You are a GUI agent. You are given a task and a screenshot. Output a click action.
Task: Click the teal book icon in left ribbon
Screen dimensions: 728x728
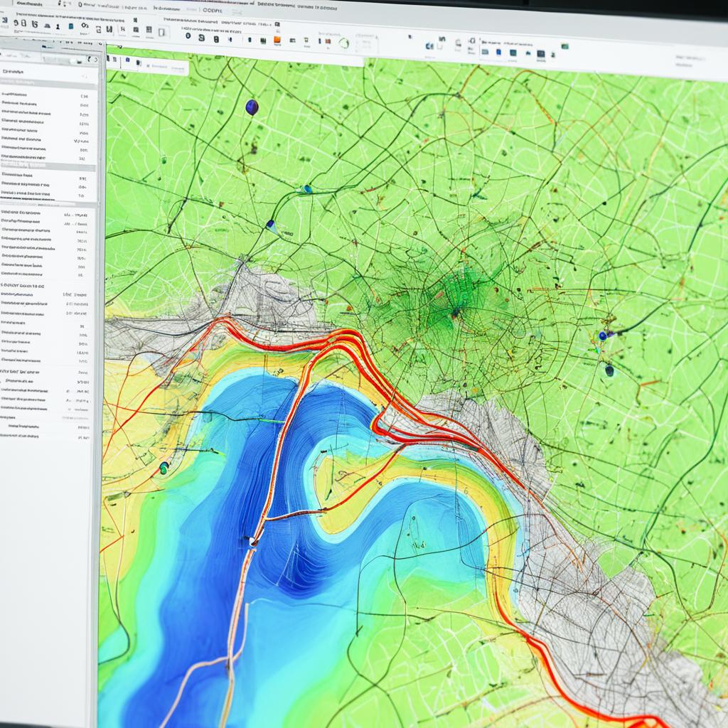(x=71, y=26)
